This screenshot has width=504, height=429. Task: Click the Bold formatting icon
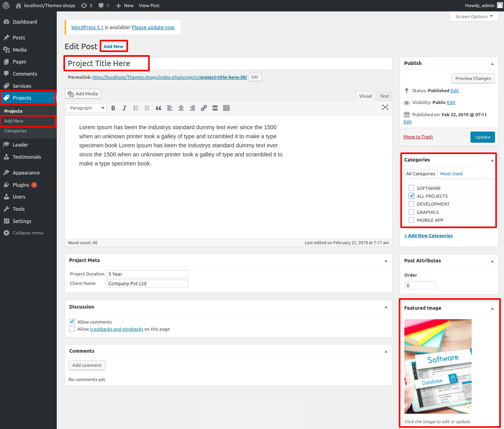pos(113,108)
